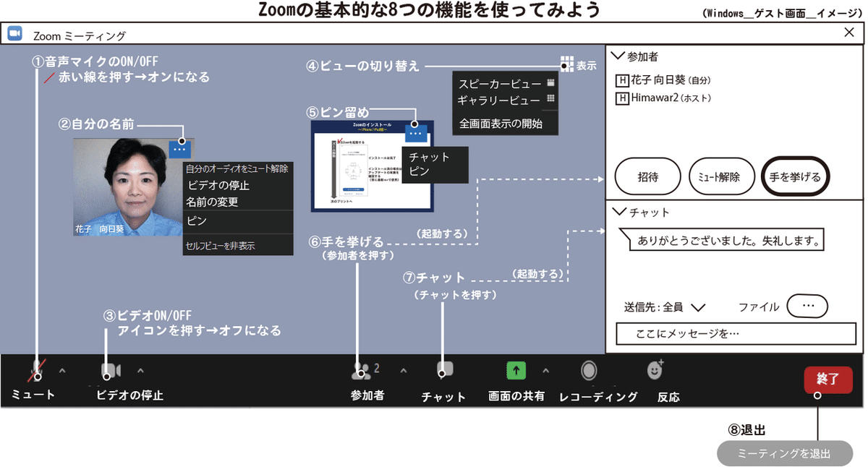Select participant Himawar2 (ホスト)
This screenshot has width=868, height=467.
pos(663,98)
